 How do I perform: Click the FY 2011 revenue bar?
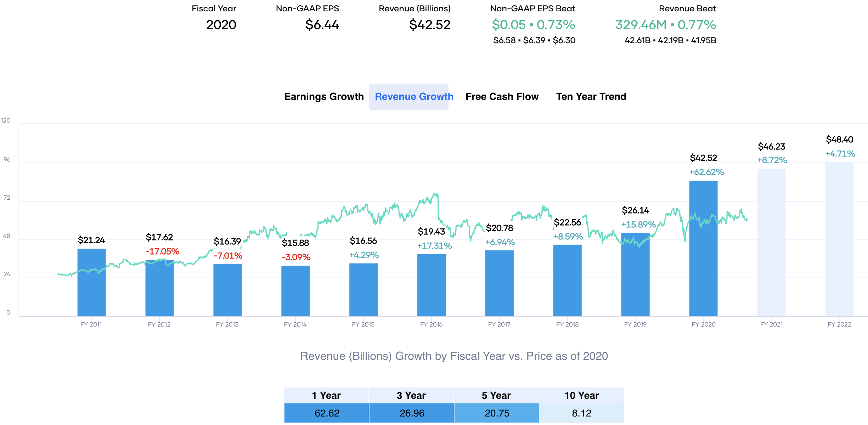[91, 282]
